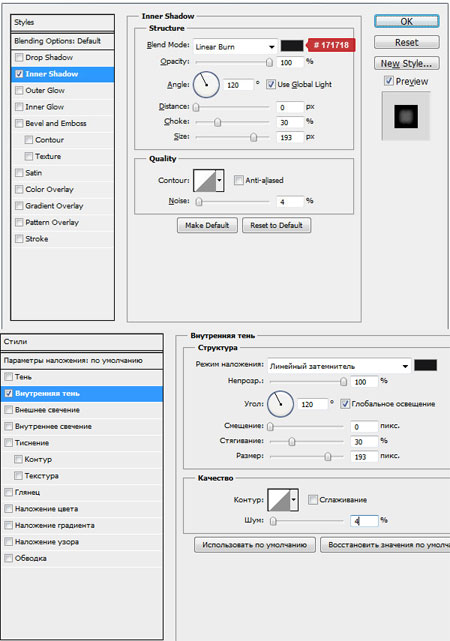Screen dimensions: 450x641
Task: Click the Opacity value input field
Action: pos(291,63)
